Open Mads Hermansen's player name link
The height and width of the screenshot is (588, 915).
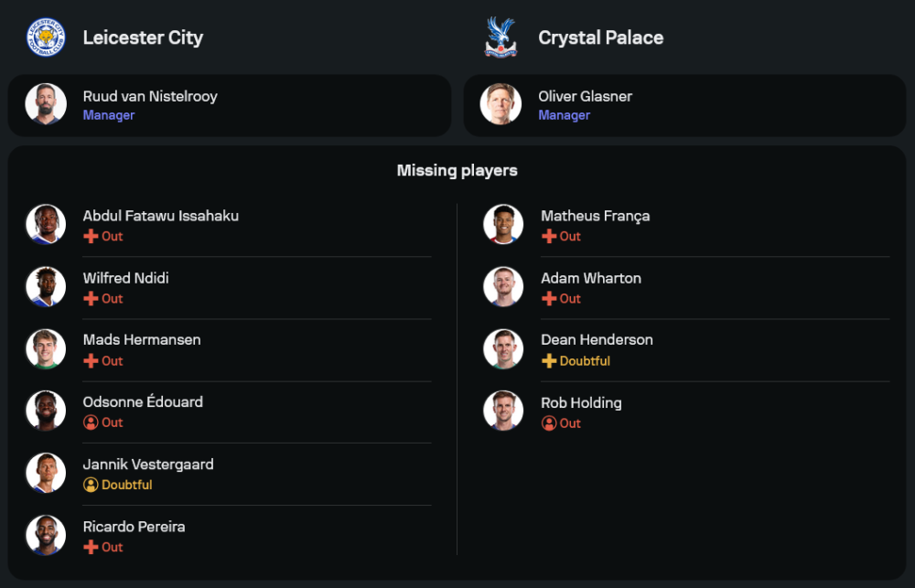[x=142, y=339]
